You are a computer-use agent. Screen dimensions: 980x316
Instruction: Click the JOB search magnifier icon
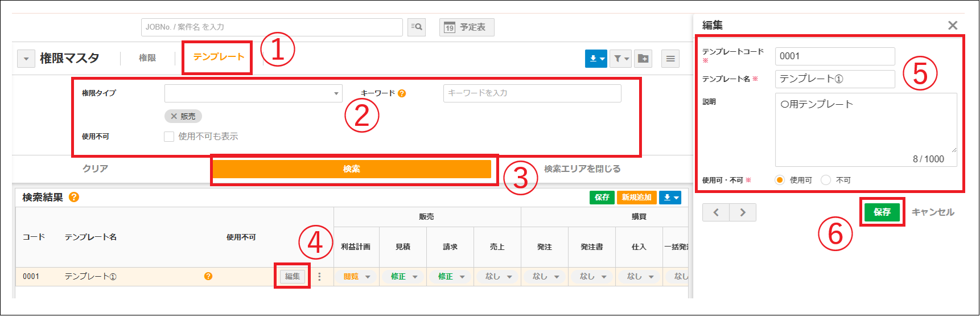(x=417, y=27)
